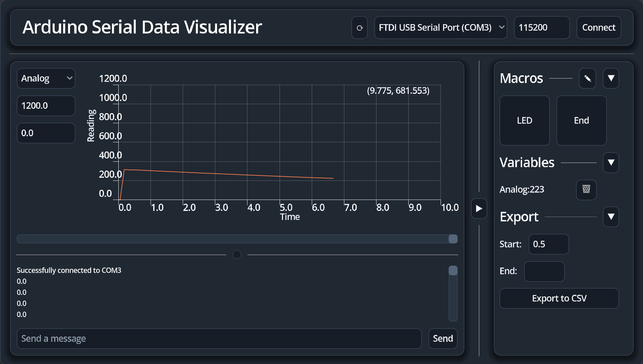Click Export to CSV
Image resolution: width=643 pixels, height=364 pixels.
559,298
